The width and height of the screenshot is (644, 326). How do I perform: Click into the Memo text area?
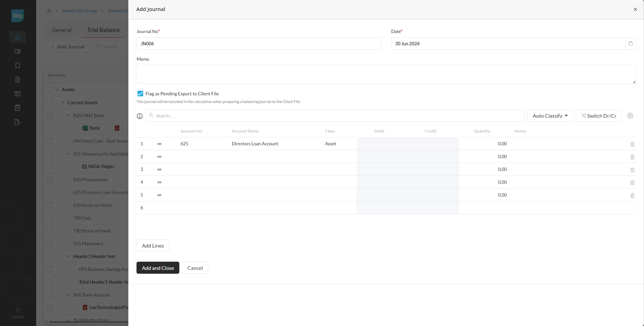[x=386, y=74]
